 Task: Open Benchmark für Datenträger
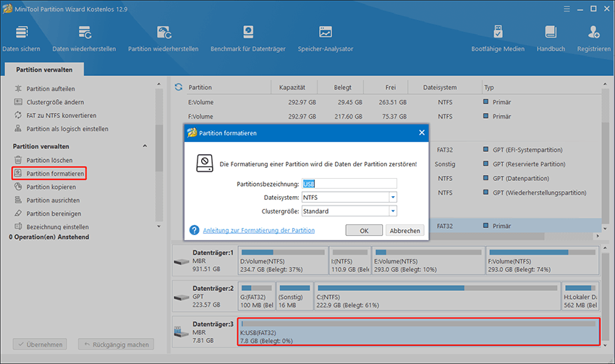pos(248,38)
